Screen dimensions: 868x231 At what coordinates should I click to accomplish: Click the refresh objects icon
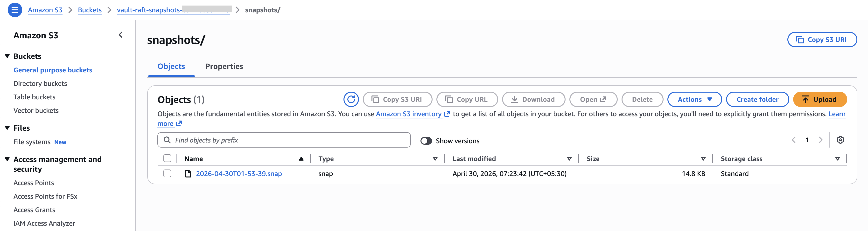(351, 99)
